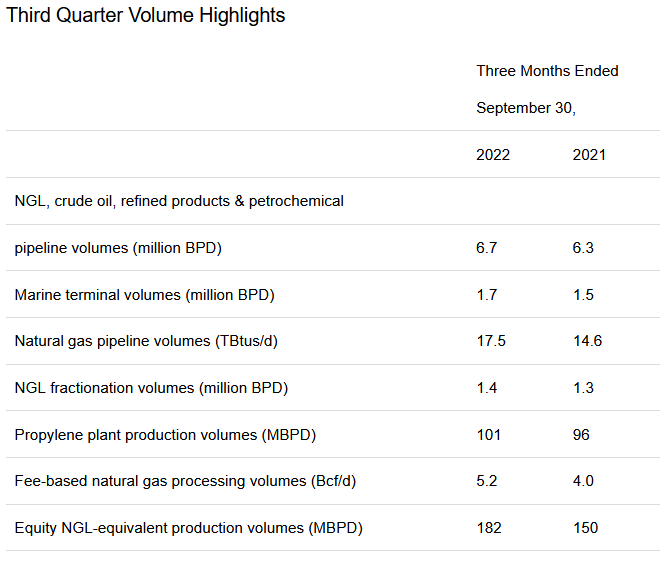Click the 182 equity NGL-equivalent production value
Viewport: 668px width, 564px height.
click(489, 528)
